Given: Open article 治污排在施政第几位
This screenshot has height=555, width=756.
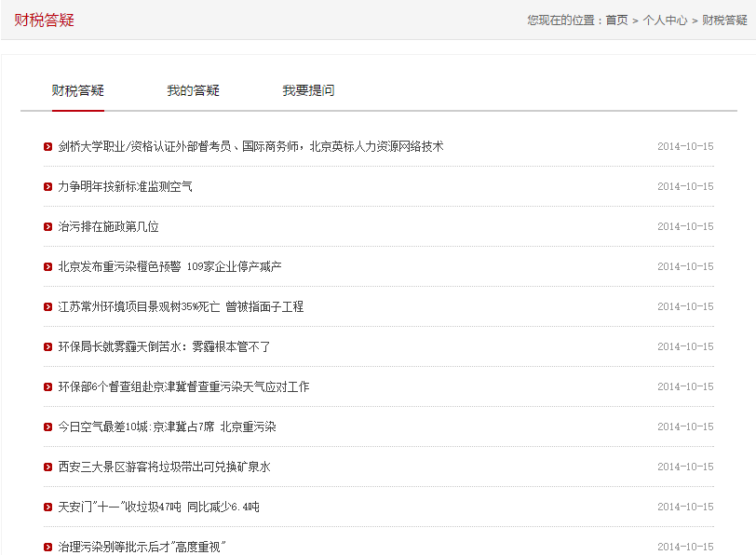Looking at the screenshot, I should 109,226.
